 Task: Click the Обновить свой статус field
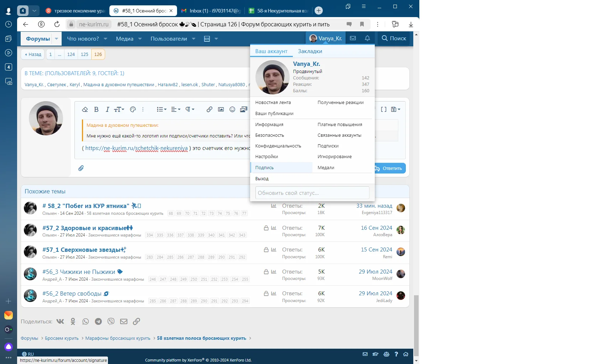312,193
